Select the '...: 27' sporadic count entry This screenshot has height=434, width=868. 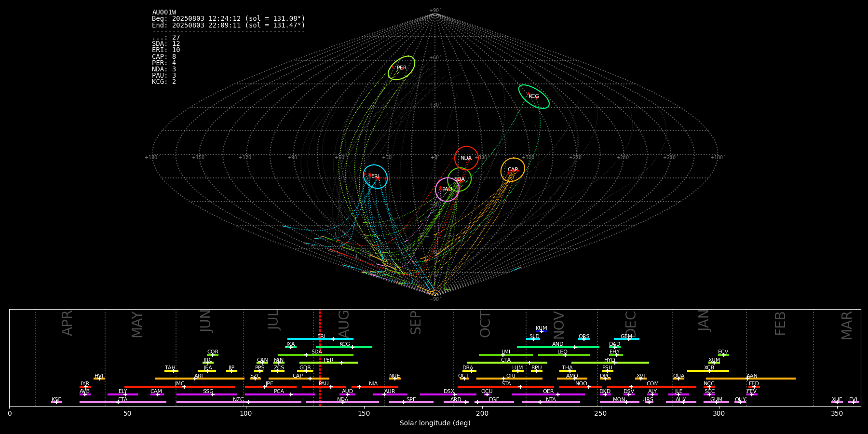pyautogui.click(x=166, y=38)
